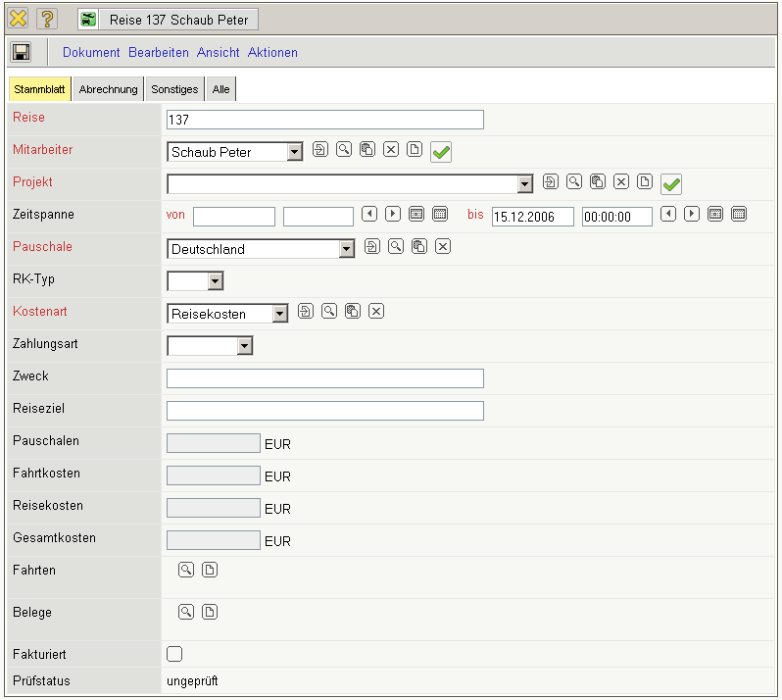Click the yellow question mark help icon
Viewport: 782px width, 700px height.
click(x=47, y=19)
